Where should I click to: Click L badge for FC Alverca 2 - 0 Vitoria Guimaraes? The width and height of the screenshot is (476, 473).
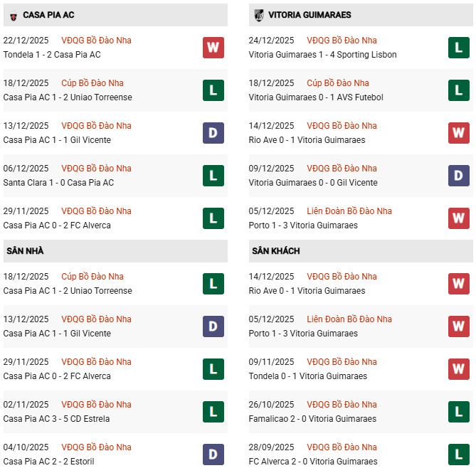pyautogui.click(x=458, y=455)
